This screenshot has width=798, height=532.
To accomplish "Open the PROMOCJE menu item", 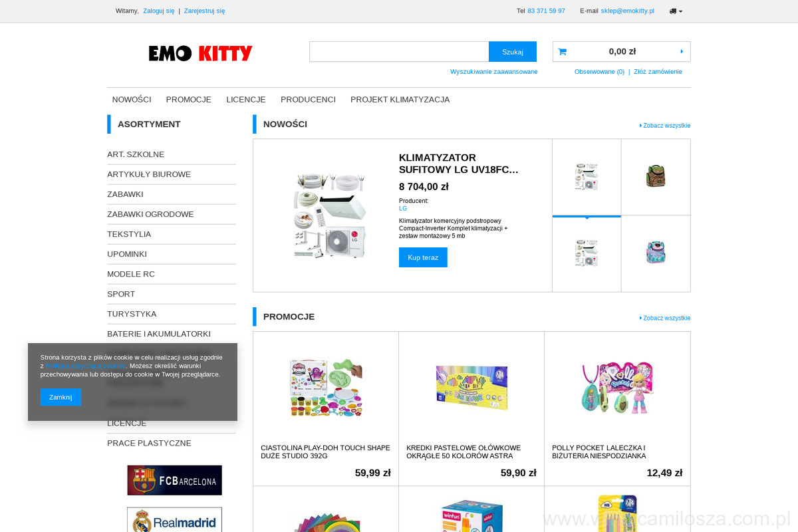I will (189, 100).
